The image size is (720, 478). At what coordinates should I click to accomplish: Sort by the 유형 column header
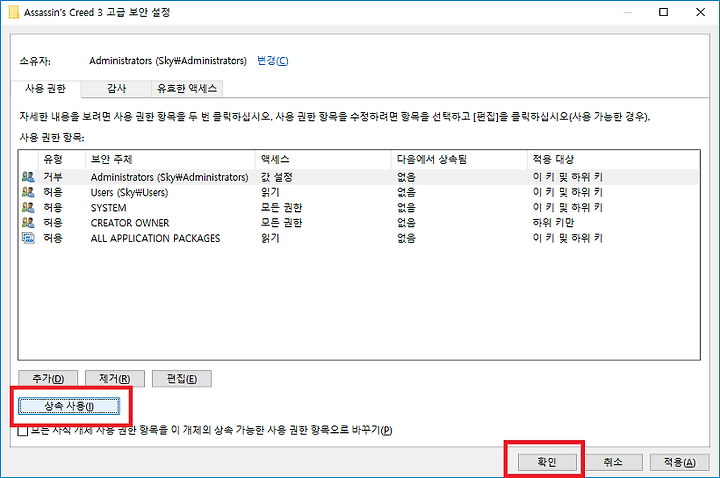[62, 159]
